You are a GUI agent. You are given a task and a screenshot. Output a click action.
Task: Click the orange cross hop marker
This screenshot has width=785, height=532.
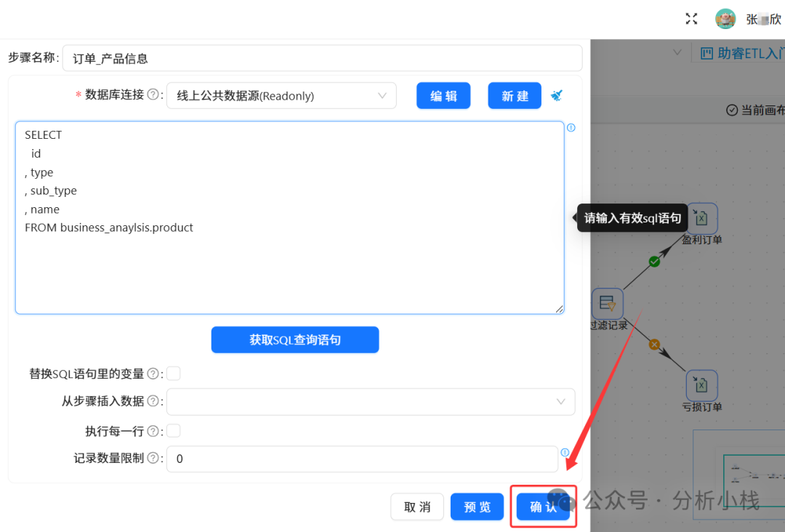tap(654, 344)
